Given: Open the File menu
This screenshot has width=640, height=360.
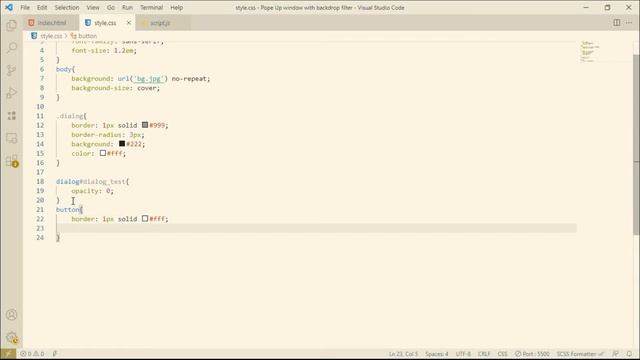Looking at the screenshot, I should [25, 7].
